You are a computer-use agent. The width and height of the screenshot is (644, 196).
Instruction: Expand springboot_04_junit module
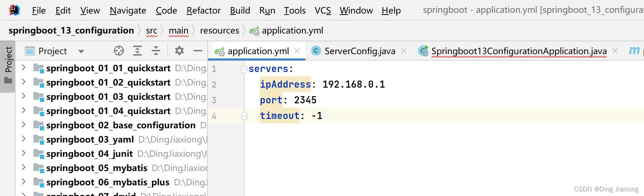coord(23,153)
